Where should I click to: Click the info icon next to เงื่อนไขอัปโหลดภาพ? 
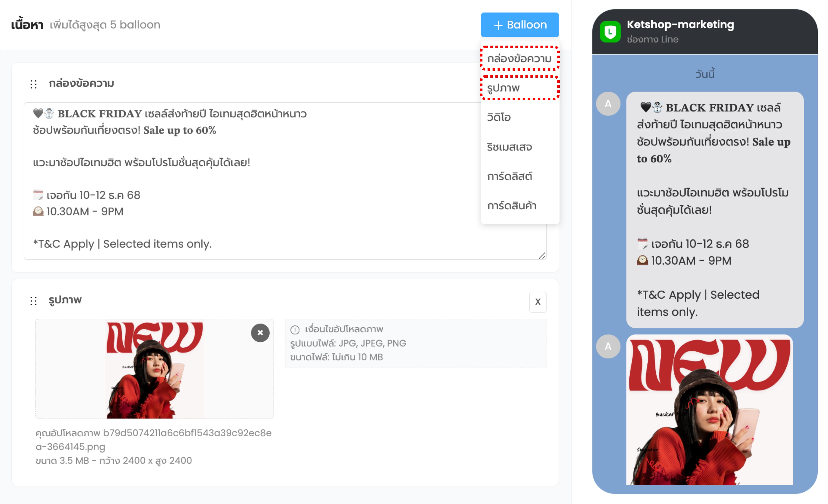(295, 330)
